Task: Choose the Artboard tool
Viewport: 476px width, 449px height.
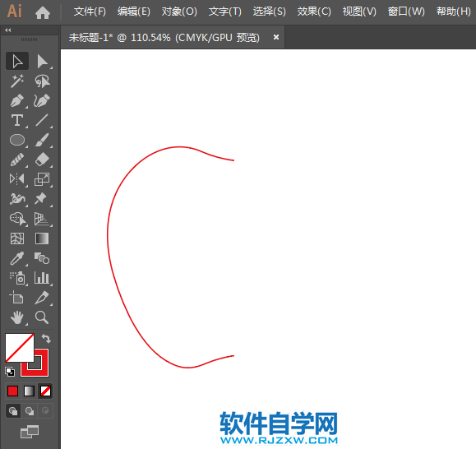Action: [17, 298]
